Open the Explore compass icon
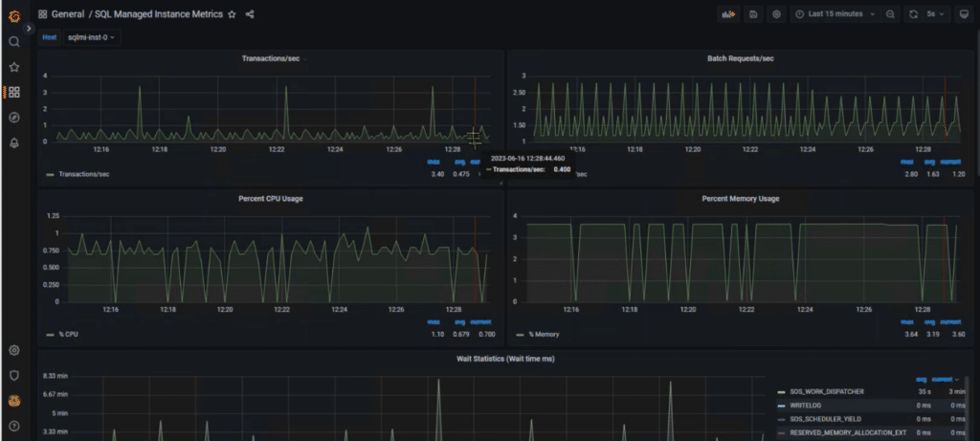 (14, 118)
